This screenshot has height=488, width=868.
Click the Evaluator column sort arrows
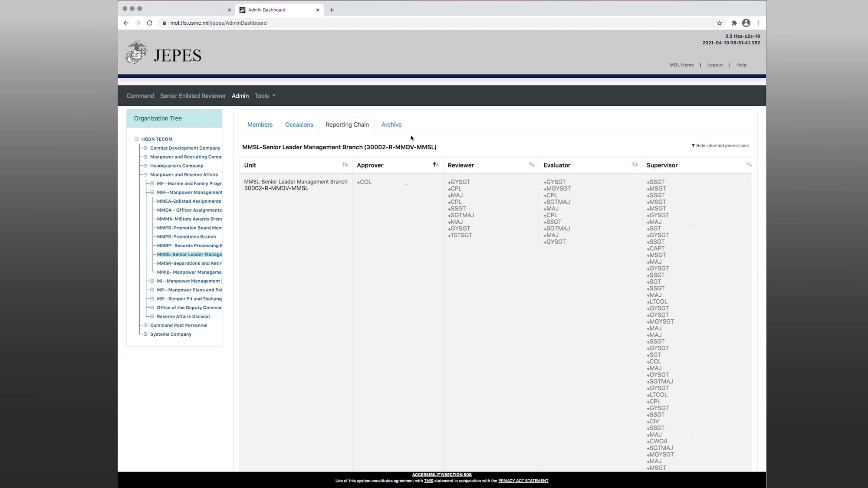tap(635, 165)
